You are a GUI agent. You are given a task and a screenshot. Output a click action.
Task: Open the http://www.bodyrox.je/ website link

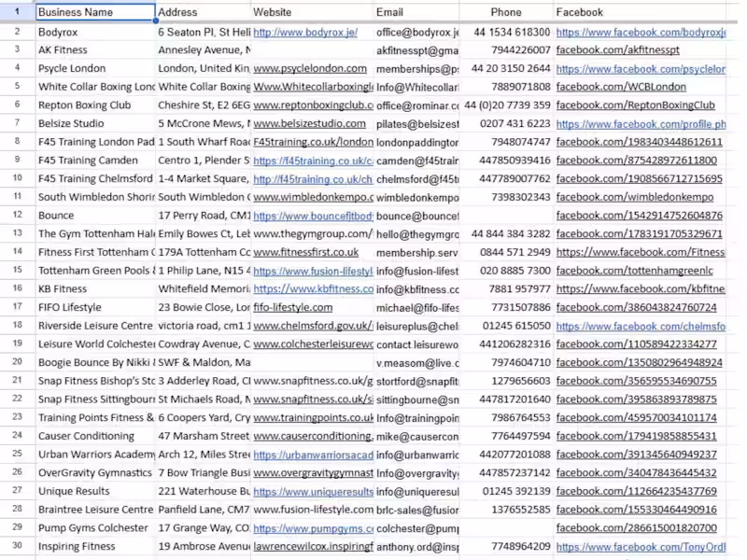click(x=302, y=31)
